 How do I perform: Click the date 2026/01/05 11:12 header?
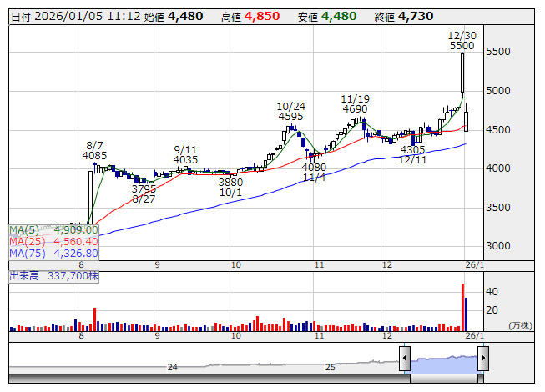coord(76,17)
